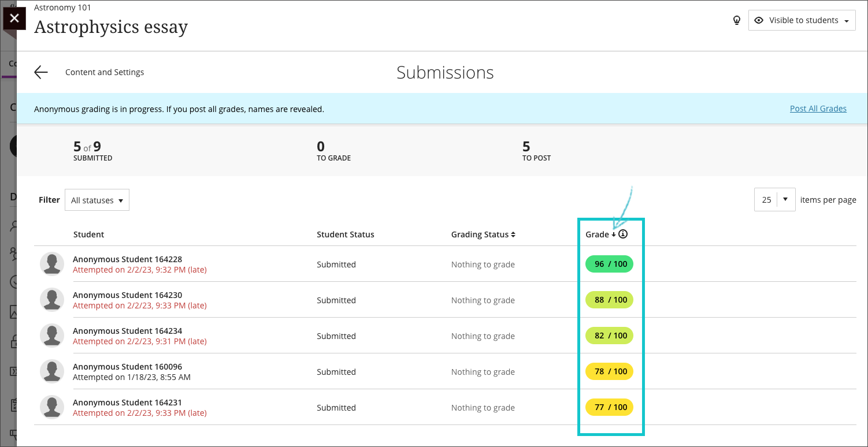The width and height of the screenshot is (868, 447).
Task: Select the 88 / 100 grade pill
Action: [610, 300]
